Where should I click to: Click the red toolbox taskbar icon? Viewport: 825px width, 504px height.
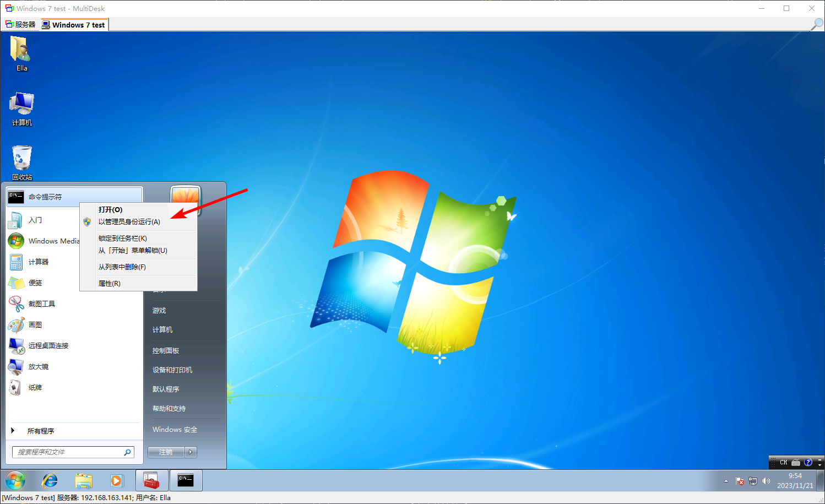coord(151,481)
